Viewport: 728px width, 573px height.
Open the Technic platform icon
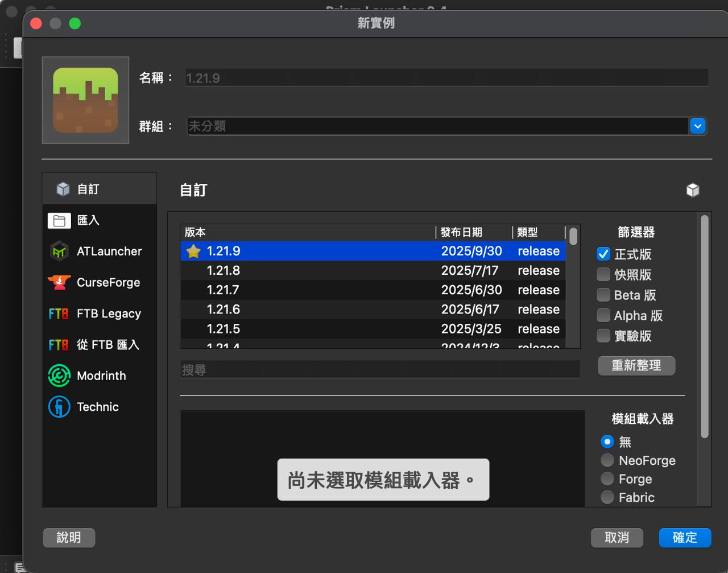(59, 407)
